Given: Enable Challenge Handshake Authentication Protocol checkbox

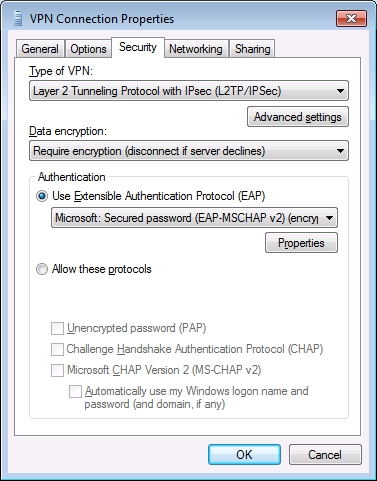Looking at the screenshot, I should 57,349.
